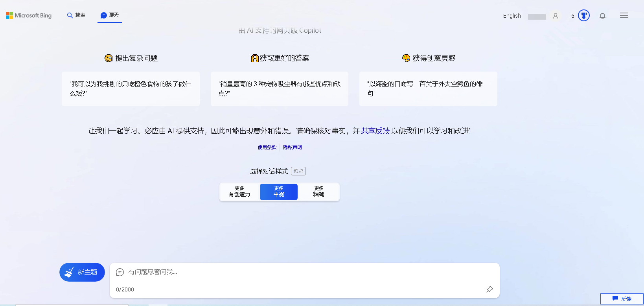
Task: Click the 选择对话样式 label
Action: [269, 171]
